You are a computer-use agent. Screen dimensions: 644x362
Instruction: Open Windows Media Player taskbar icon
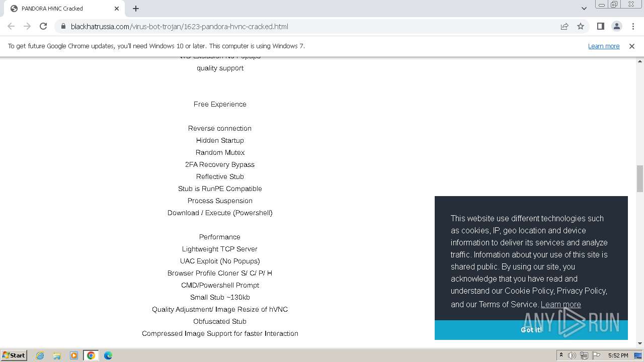tap(74, 355)
